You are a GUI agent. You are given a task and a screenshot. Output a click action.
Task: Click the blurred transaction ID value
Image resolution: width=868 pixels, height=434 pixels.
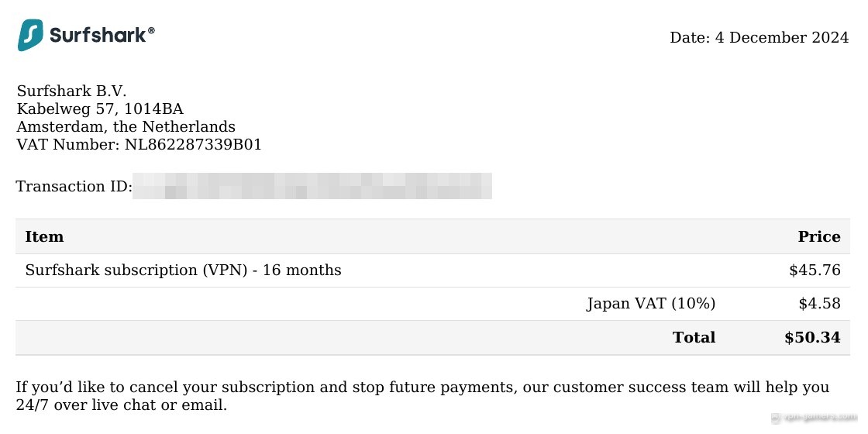point(312,186)
